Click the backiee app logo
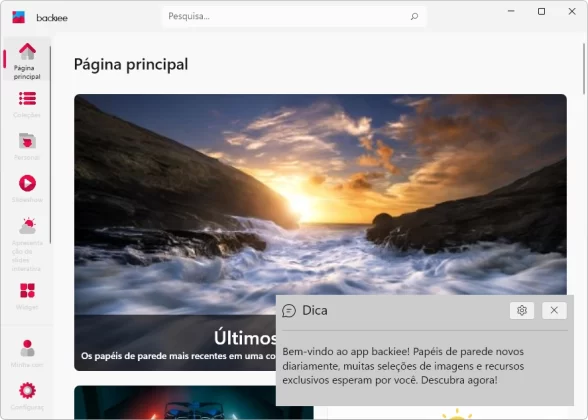The image size is (588, 420). click(18, 17)
